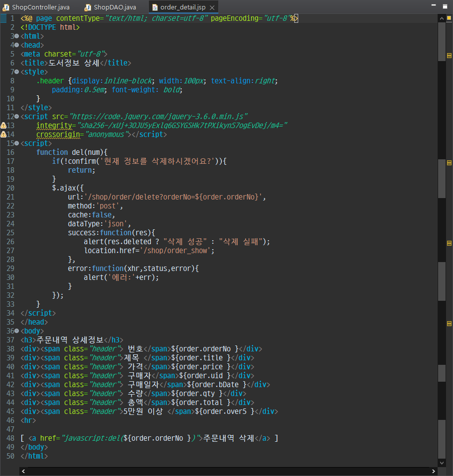
Task: Click the jquery-3.6.0.min.js src URL
Action: 159,117
